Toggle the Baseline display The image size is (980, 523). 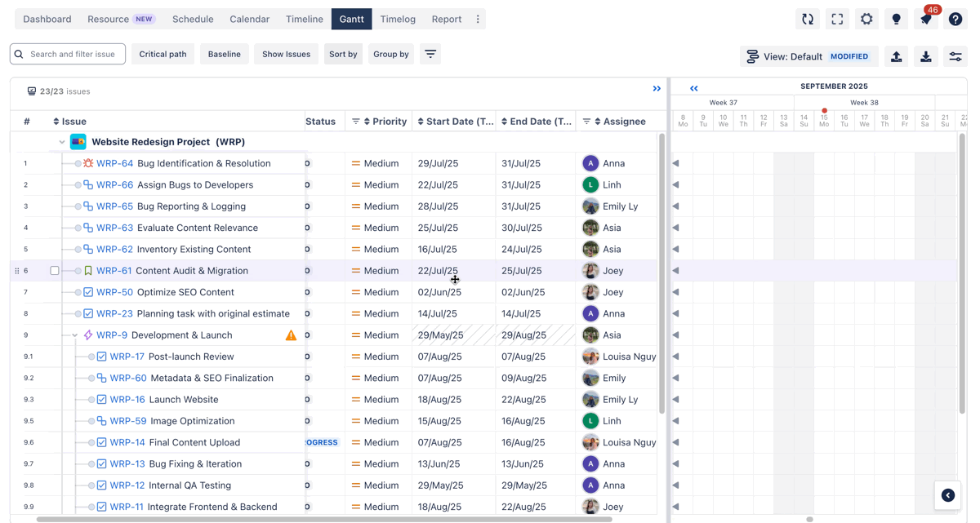click(224, 54)
